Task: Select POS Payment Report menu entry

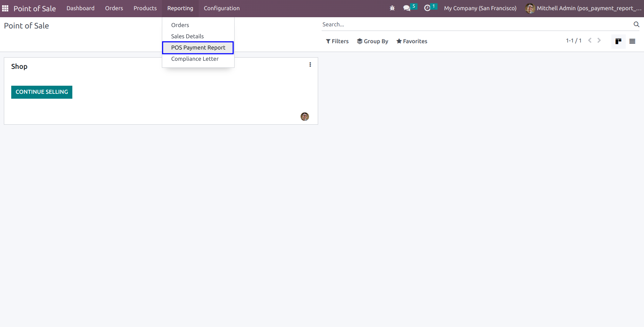Action: (198, 47)
